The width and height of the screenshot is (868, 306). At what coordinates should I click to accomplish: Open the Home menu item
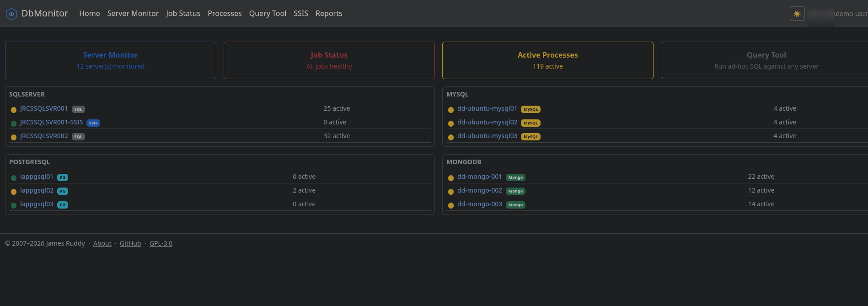tap(90, 14)
